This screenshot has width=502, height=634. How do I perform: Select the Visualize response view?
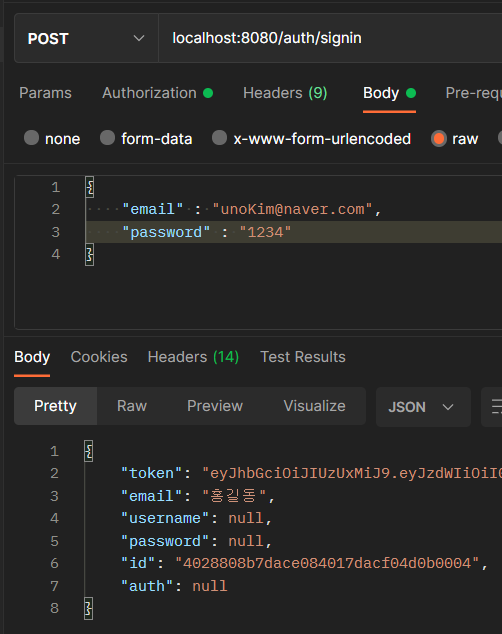[x=314, y=406]
